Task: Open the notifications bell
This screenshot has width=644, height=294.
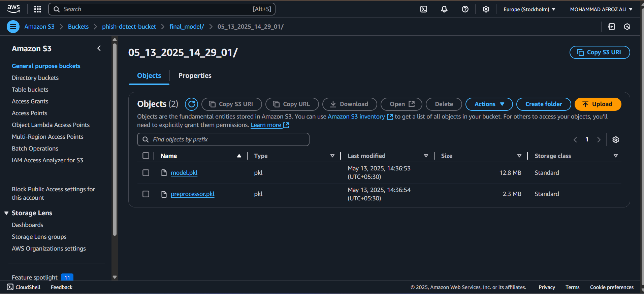Action: (x=444, y=9)
